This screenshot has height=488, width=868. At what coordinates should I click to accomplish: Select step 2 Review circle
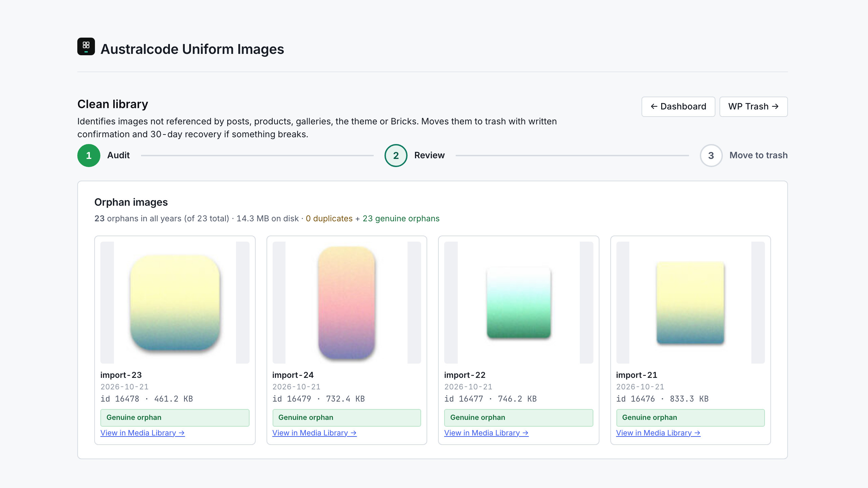(396, 156)
